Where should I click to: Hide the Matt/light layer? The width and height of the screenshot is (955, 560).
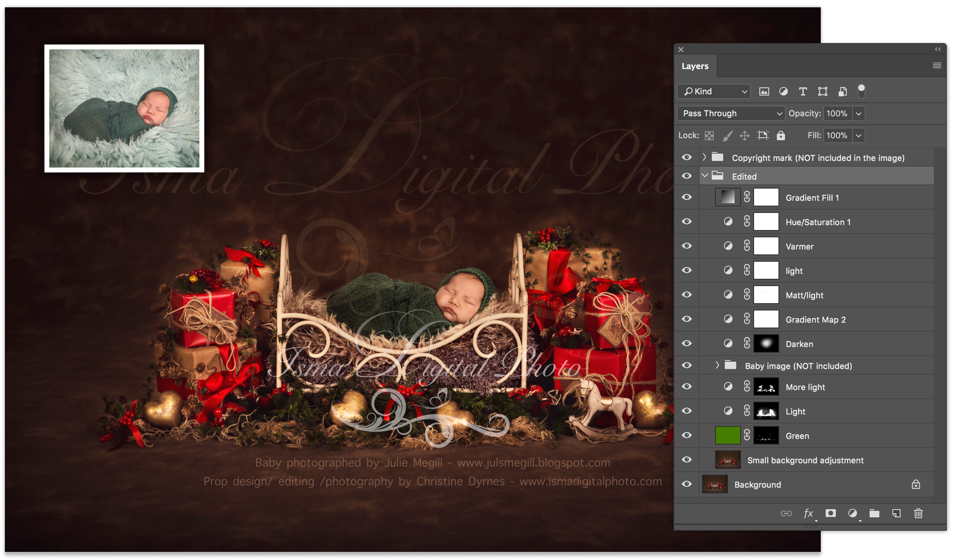coord(687,295)
